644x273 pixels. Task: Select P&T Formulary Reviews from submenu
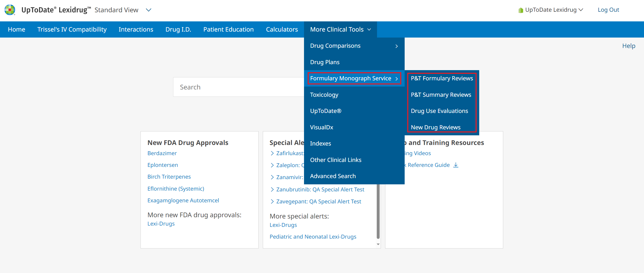click(x=442, y=78)
